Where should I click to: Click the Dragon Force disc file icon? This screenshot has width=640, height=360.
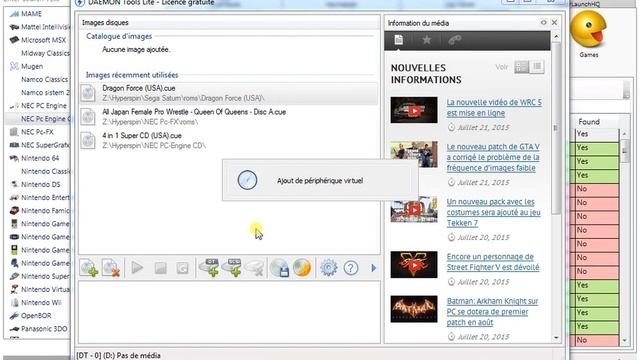click(88, 93)
